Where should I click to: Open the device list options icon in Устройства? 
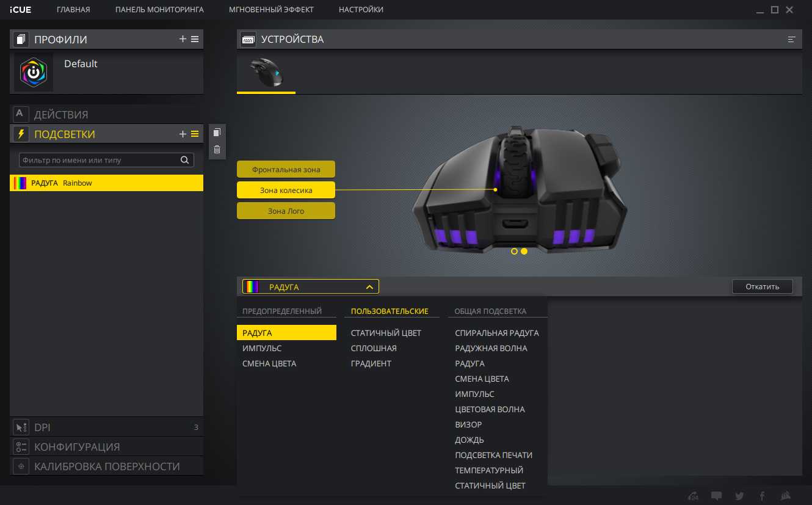click(x=792, y=40)
